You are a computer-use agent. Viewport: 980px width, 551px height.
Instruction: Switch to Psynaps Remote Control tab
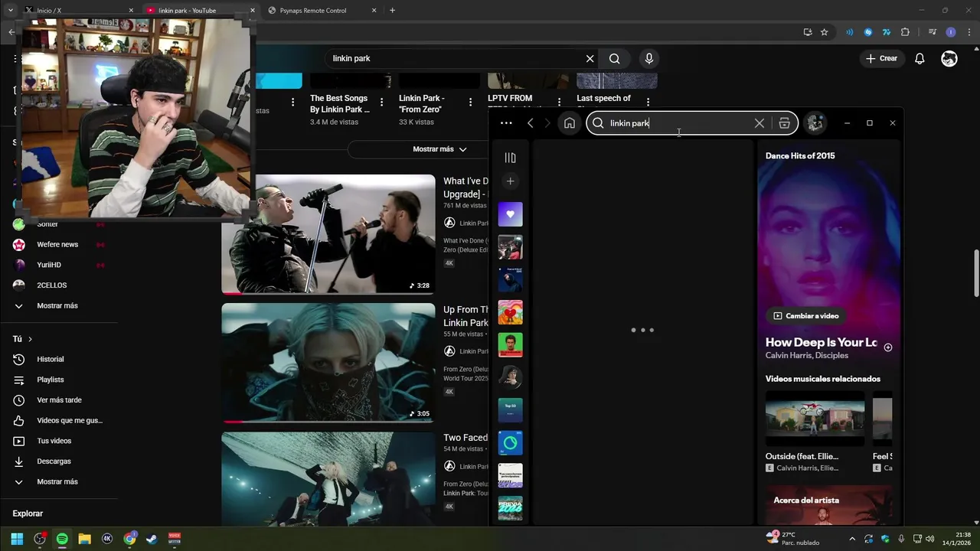322,11
